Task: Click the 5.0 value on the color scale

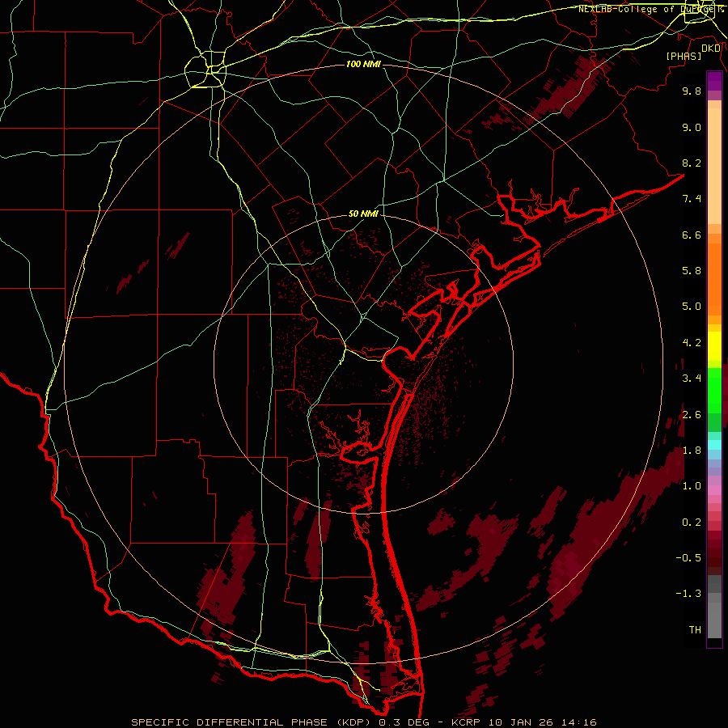Action: 692,307
